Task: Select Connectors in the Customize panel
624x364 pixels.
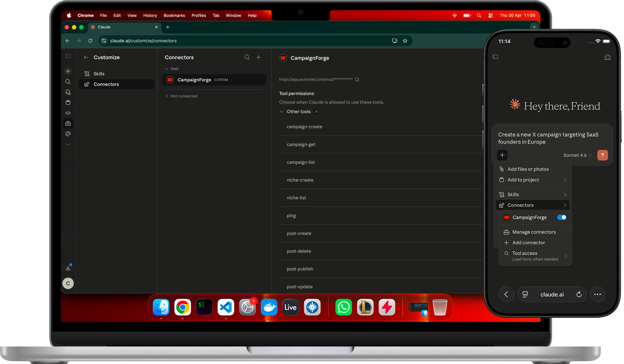Action: click(116, 84)
